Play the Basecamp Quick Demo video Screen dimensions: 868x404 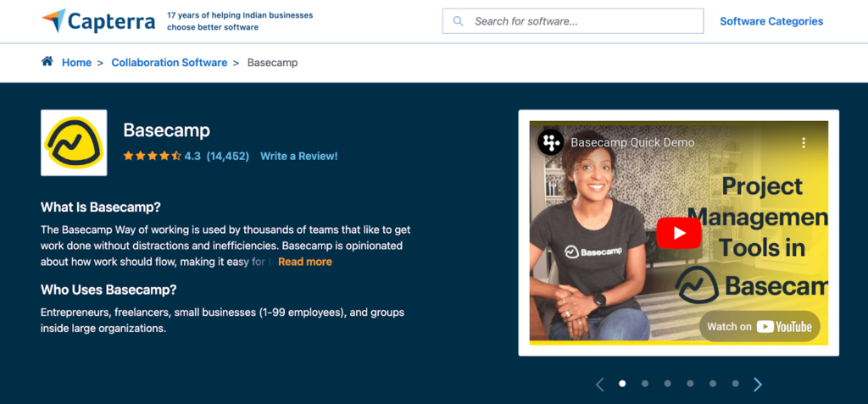click(x=679, y=233)
